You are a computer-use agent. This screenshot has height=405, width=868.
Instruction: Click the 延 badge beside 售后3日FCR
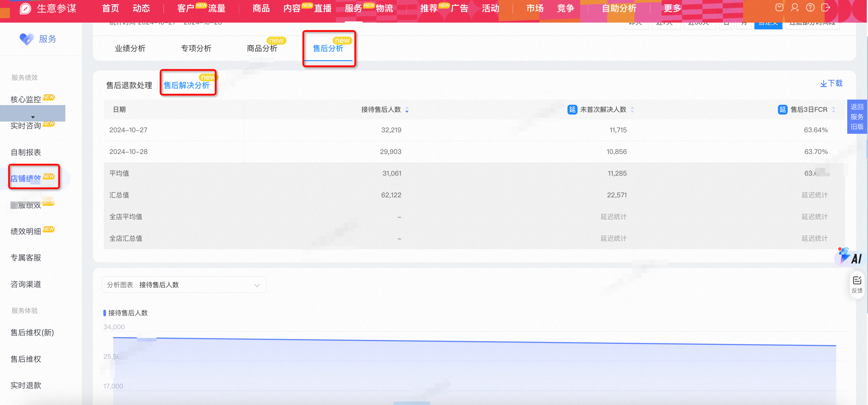coord(782,110)
